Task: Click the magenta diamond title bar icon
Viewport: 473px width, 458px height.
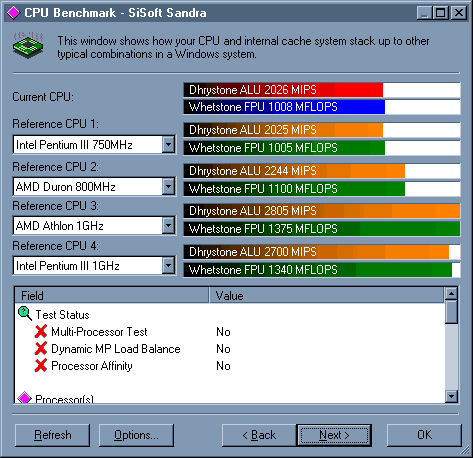Action: coord(13,13)
